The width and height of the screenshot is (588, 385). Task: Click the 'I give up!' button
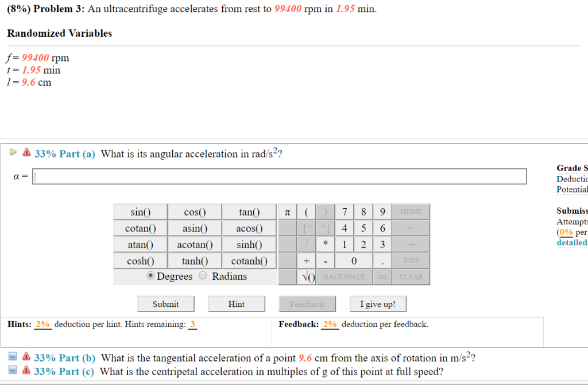point(378,303)
